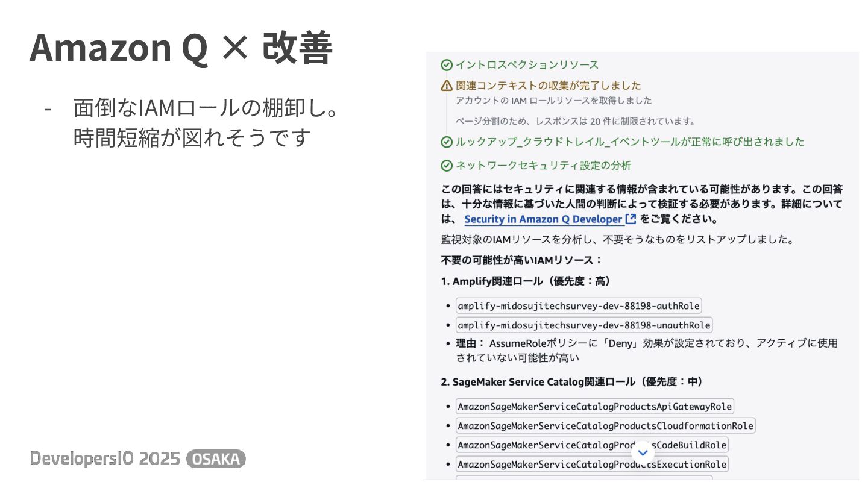Open the Security in Amazon Q Developer link
The width and height of the screenshot is (868, 488).
[x=543, y=219]
